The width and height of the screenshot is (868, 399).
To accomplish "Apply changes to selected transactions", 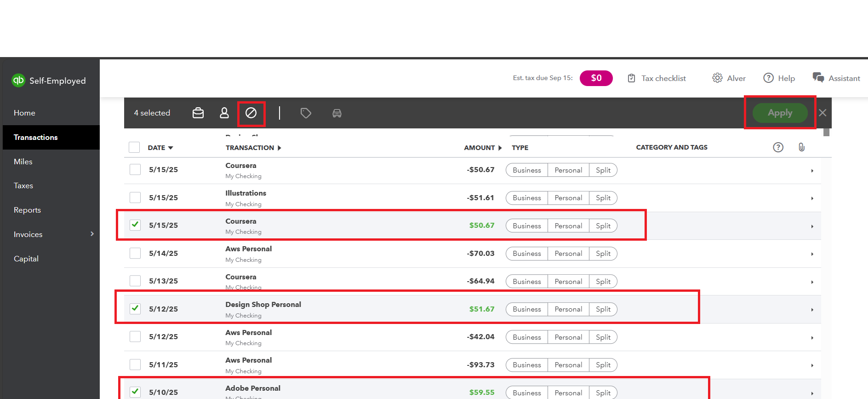I will [x=780, y=113].
